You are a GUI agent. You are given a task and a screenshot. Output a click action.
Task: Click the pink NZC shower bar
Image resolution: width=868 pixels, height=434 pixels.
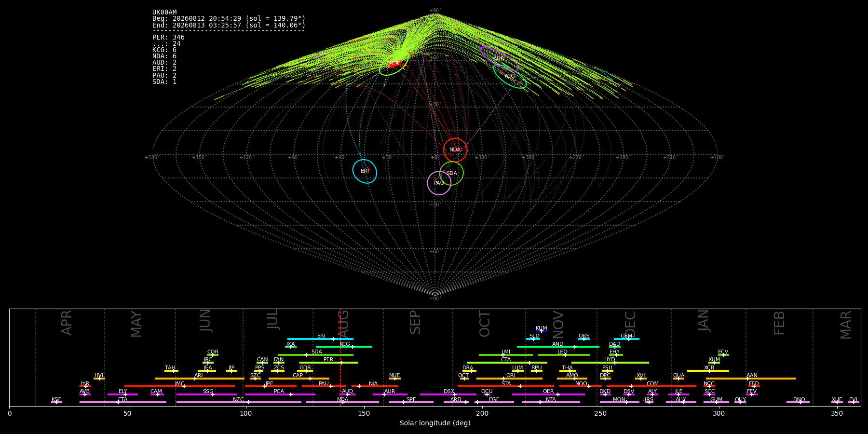coord(239,402)
